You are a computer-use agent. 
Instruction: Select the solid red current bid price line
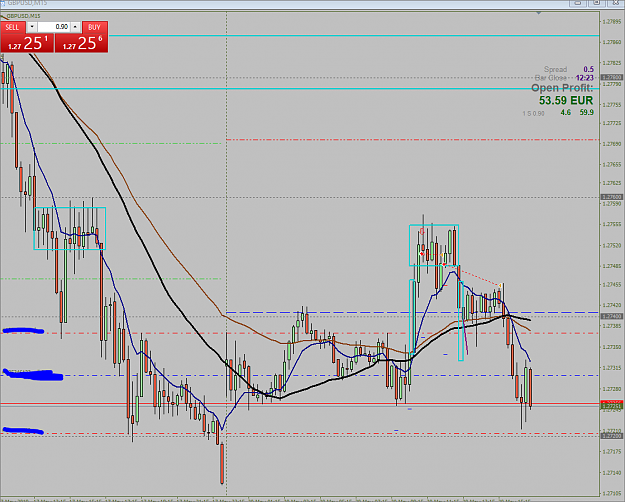(x=299, y=404)
